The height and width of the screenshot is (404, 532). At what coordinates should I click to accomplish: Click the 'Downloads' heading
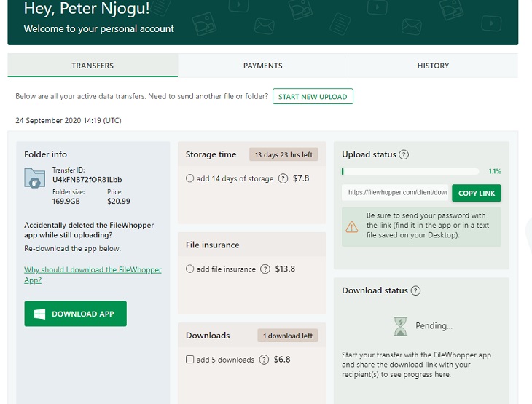click(x=208, y=335)
